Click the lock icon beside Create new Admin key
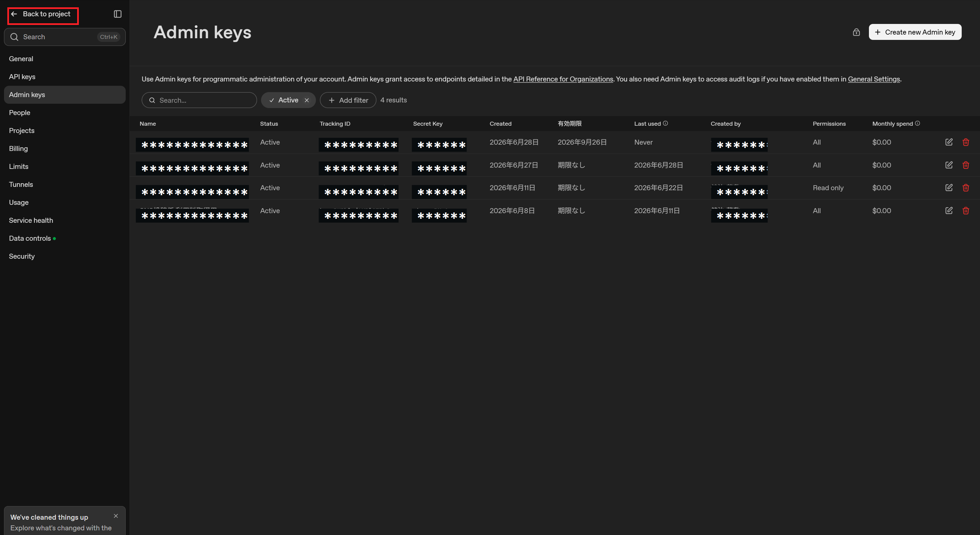 856,32
